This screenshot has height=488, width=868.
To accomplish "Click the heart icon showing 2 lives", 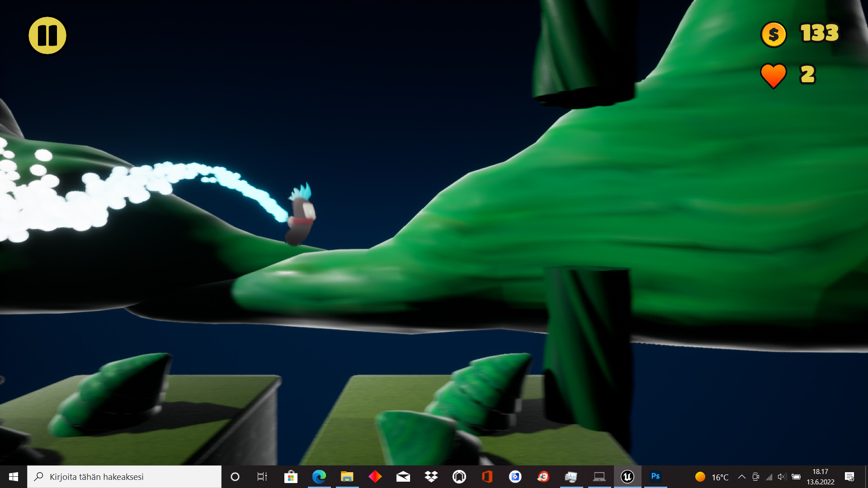I will tap(774, 75).
